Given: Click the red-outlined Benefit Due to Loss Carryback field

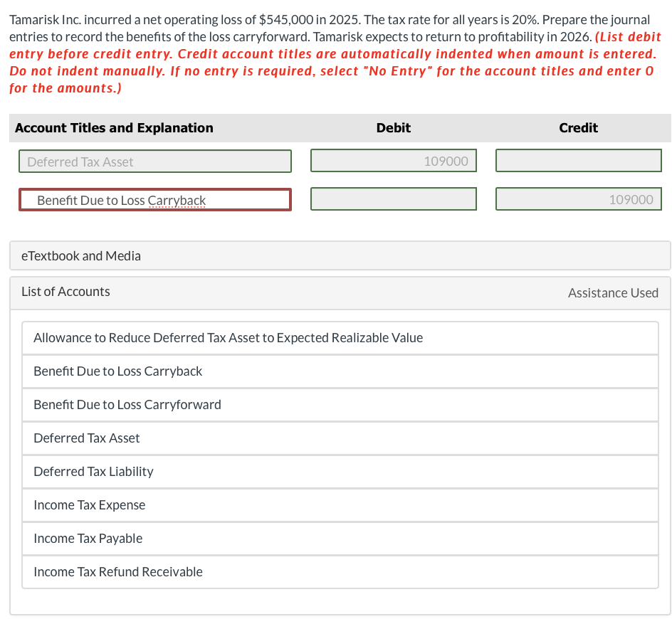Looking at the screenshot, I should tap(154, 199).
